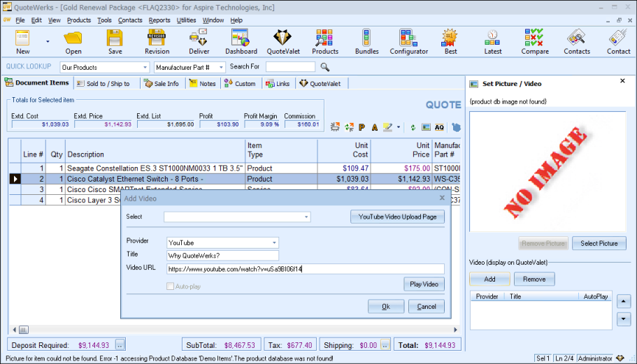Expand the Provider YouTube dropdown
The width and height of the screenshot is (637, 364).
tap(274, 242)
